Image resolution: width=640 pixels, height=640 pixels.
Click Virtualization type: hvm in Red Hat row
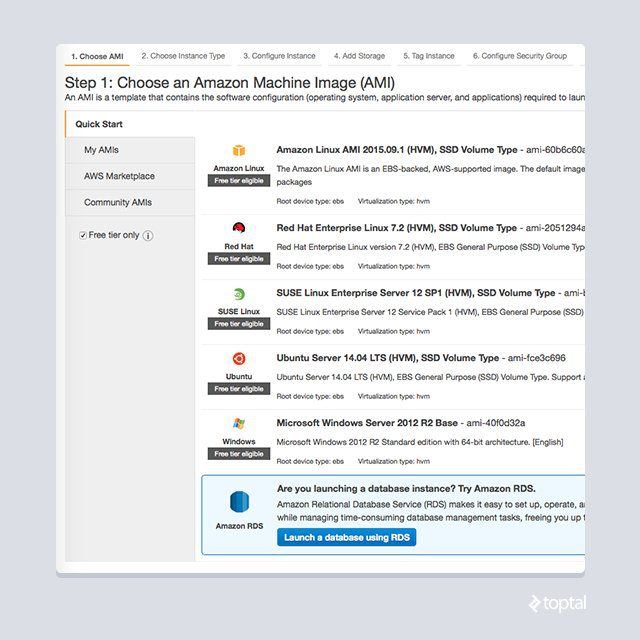(394, 266)
